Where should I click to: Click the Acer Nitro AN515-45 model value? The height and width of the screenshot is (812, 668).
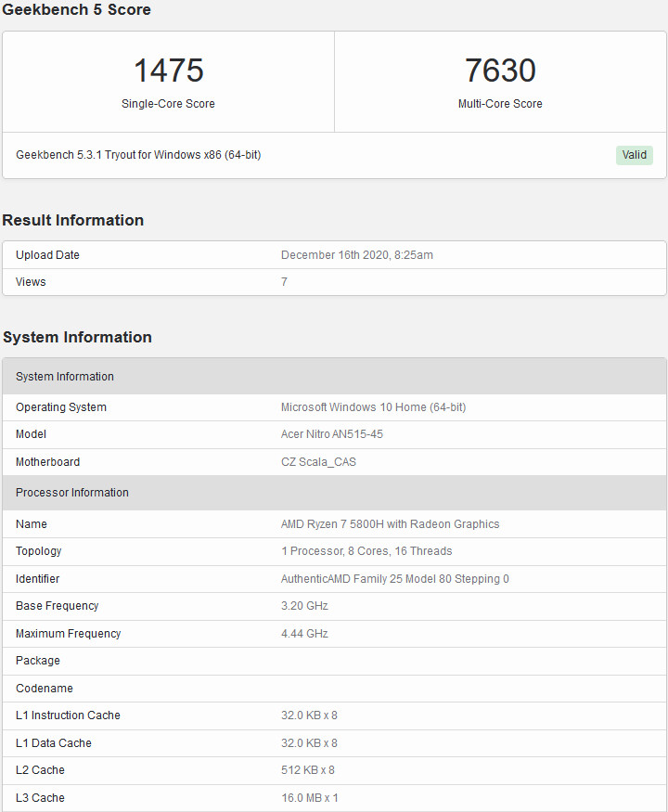331,434
